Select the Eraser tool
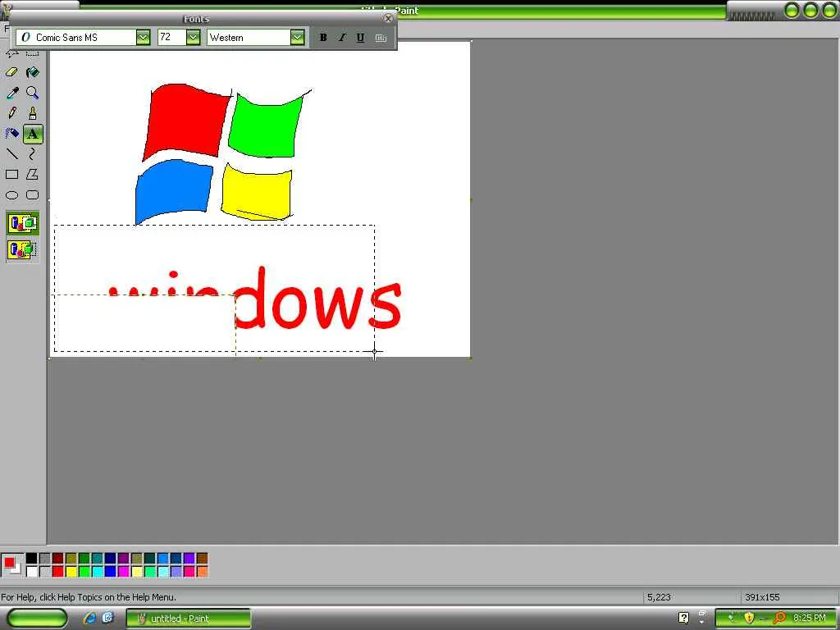Screen dimensions: 840x630 pyautogui.click(x=11, y=72)
